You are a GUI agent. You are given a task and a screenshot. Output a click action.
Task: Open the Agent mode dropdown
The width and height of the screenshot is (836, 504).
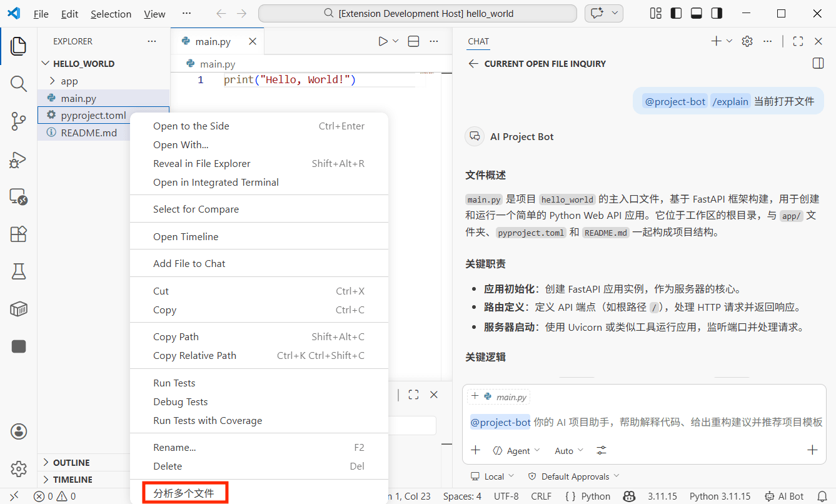tap(516, 450)
